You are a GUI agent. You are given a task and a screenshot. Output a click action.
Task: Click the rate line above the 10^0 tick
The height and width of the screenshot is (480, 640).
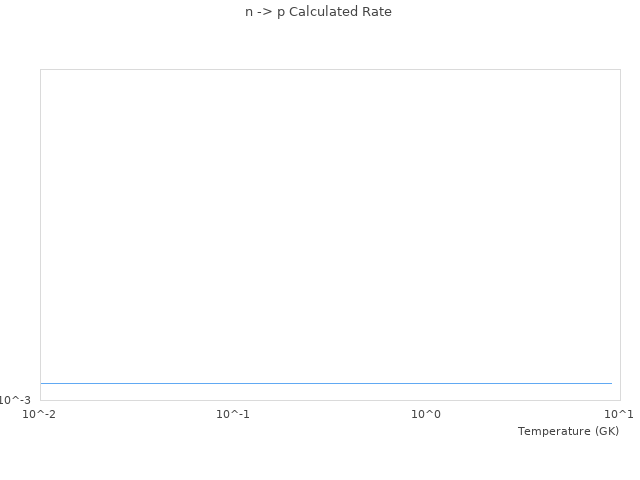[x=426, y=383]
